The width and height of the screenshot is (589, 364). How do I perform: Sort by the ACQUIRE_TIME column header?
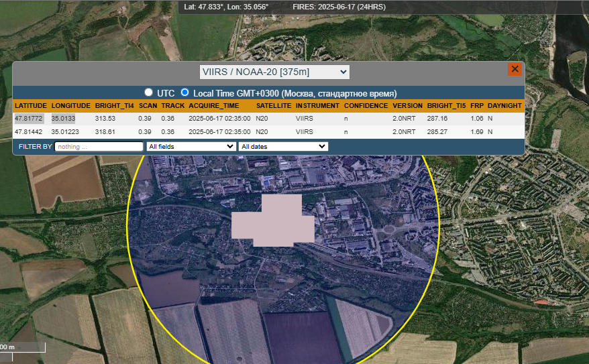coord(214,106)
